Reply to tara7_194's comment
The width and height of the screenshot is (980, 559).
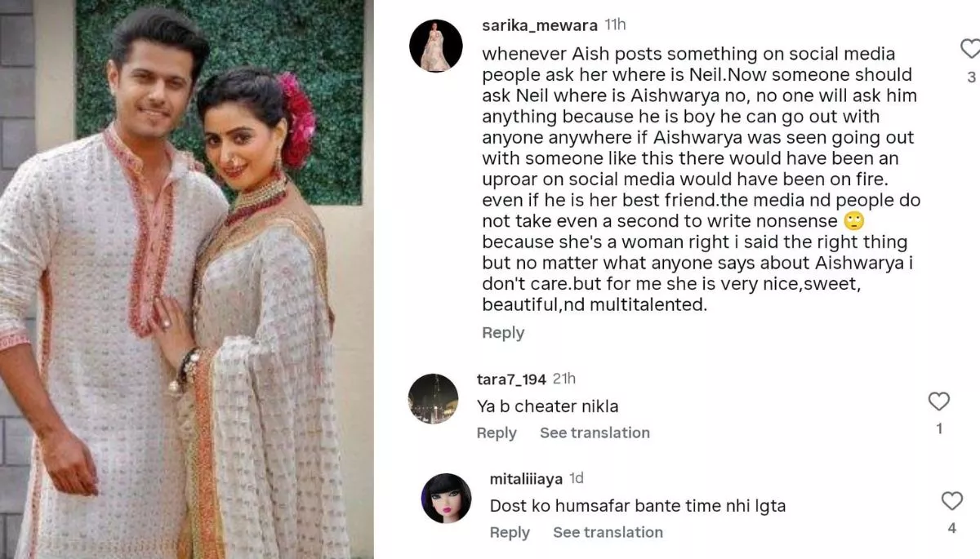[497, 433]
